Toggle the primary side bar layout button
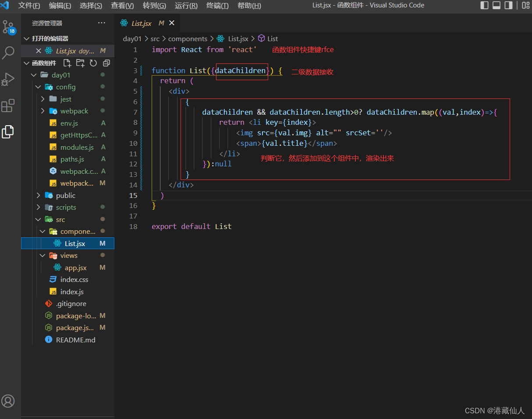The width and height of the screenshot is (532, 419). point(484,5)
